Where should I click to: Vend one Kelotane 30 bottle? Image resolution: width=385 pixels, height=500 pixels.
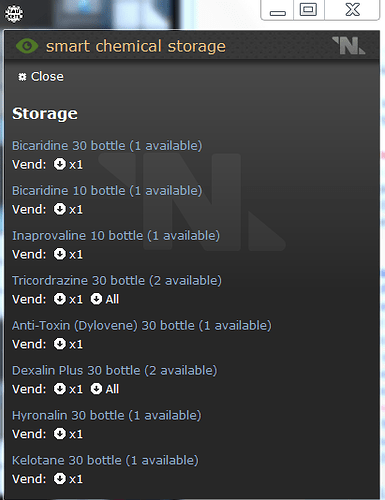click(68, 479)
